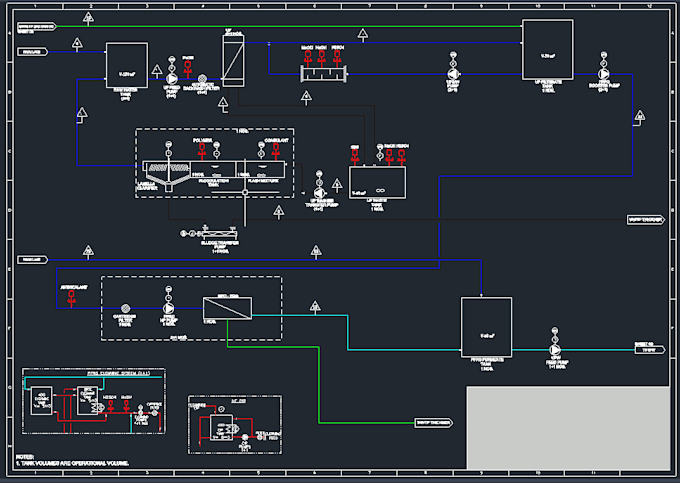Select the flocculation tank compartment
The height and width of the screenshot is (483, 680).
(x=213, y=170)
